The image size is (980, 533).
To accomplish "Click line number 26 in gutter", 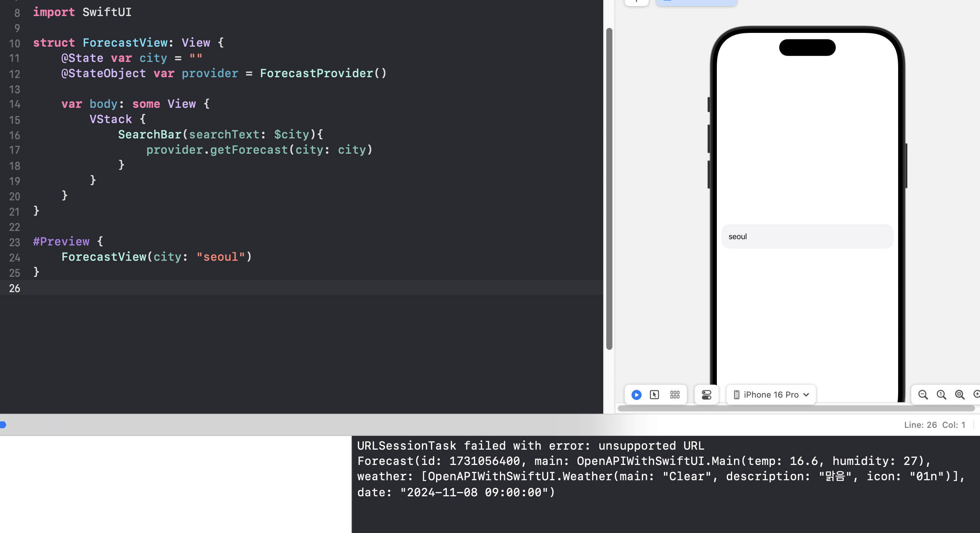I will tap(15, 288).
